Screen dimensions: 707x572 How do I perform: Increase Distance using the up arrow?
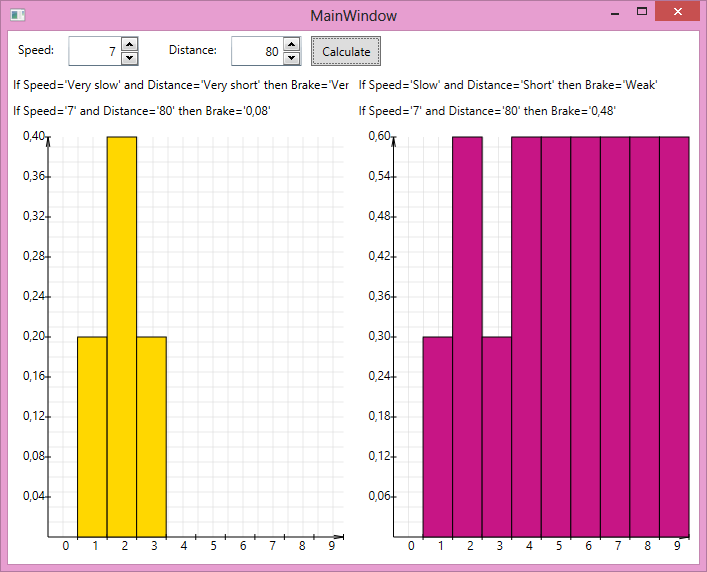coord(291,44)
